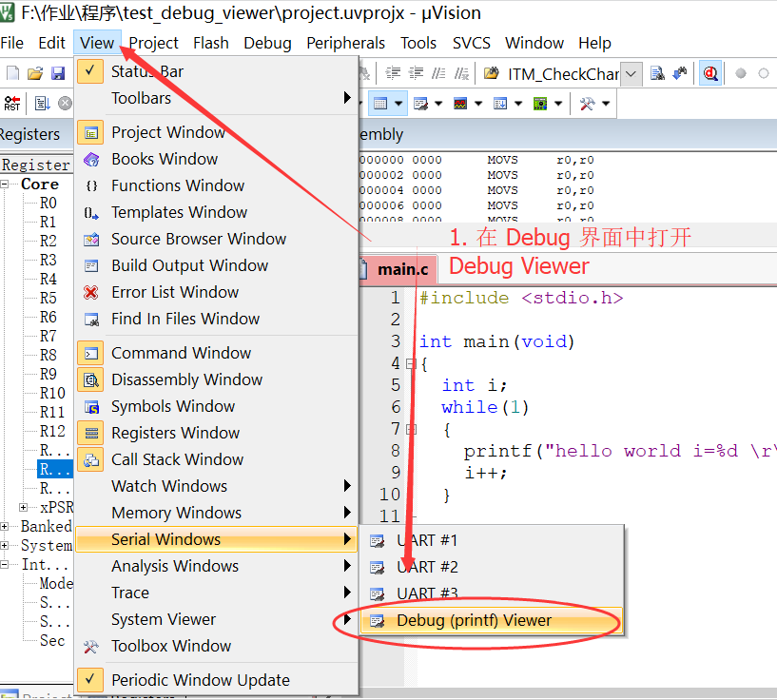Click the Save floppy disk icon
Screen dimensions: 777x700
[58, 73]
